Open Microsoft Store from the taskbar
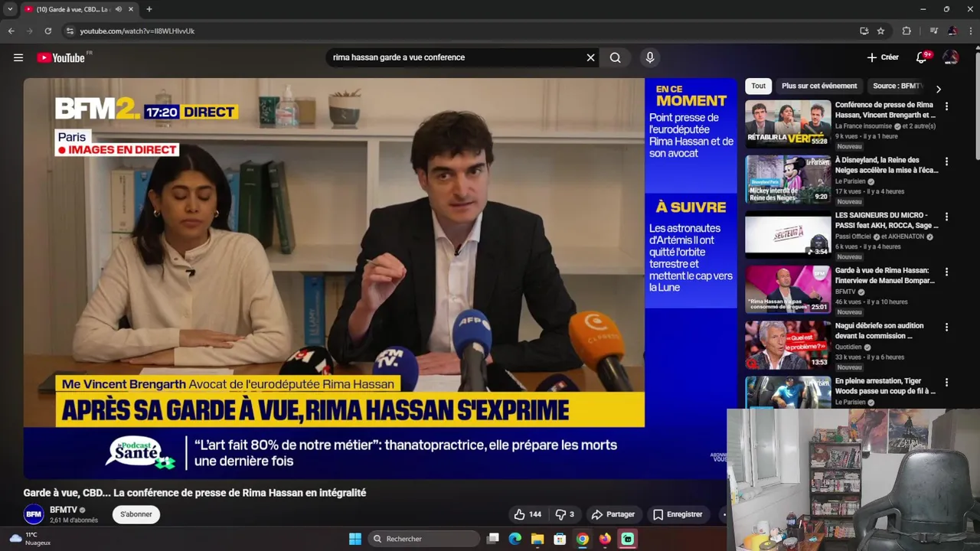980x551 pixels. 560,539
